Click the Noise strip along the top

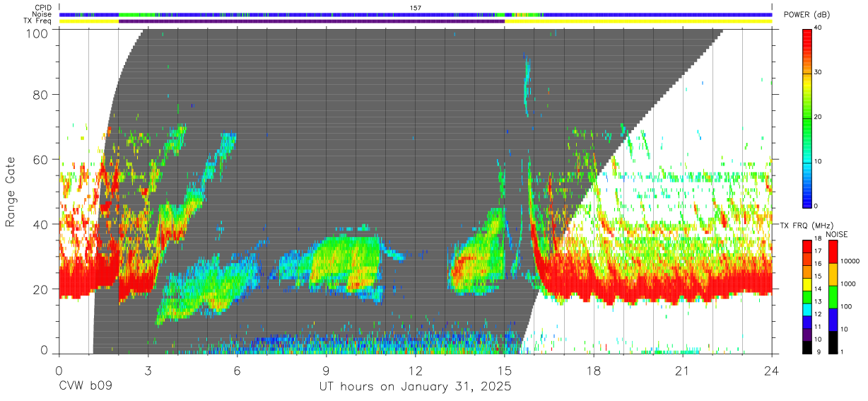click(x=416, y=14)
